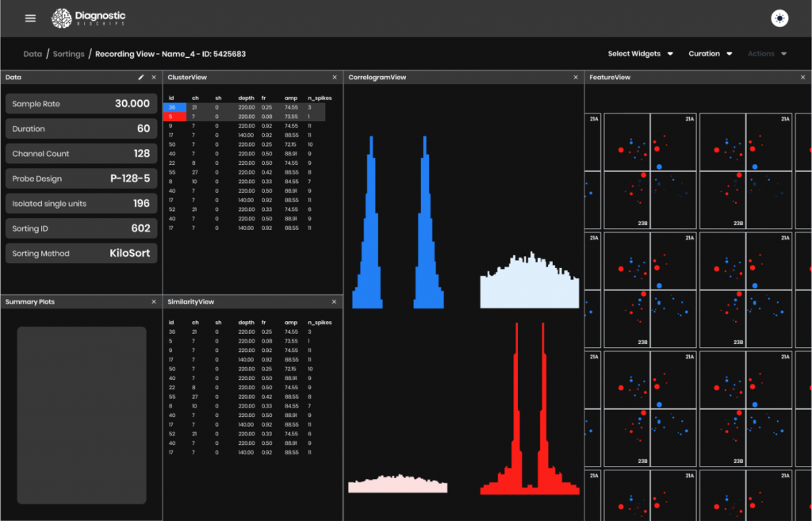Screen dimensions: 812x521
Task: Go to Data breadcrumb link
Action: pyautogui.click(x=33, y=54)
